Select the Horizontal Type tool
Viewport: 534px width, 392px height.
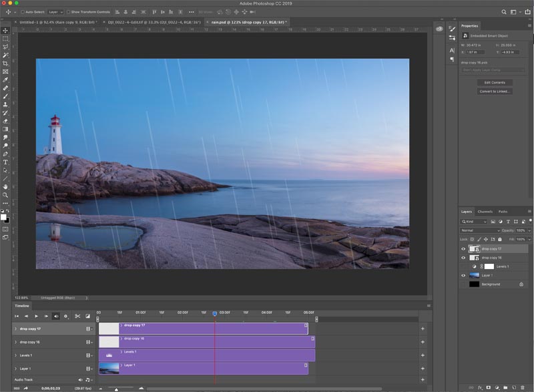5,162
